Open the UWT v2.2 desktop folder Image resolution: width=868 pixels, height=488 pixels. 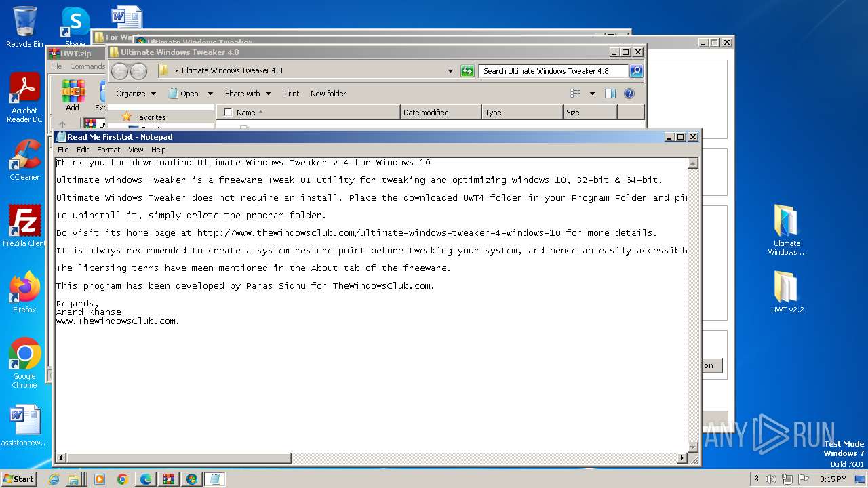tap(787, 291)
